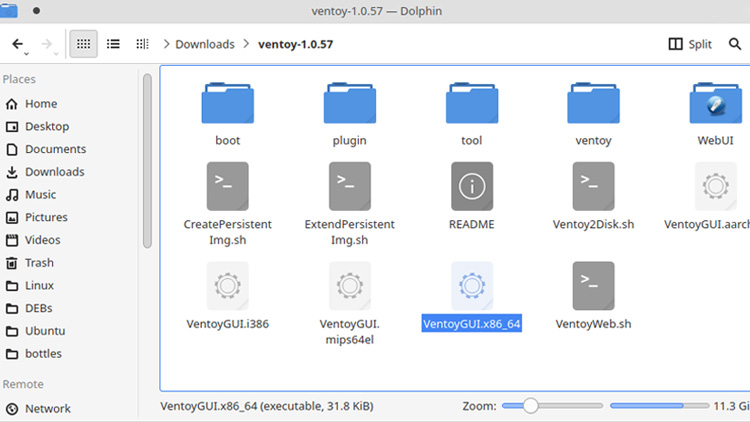The width and height of the screenshot is (750, 422).
Task: Select the README file icon
Action: tap(471, 186)
